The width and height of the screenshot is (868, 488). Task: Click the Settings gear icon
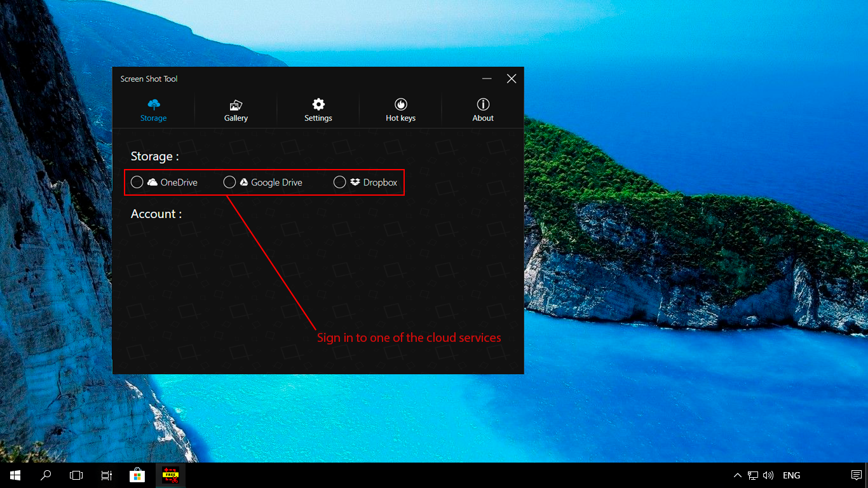(318, 104)
